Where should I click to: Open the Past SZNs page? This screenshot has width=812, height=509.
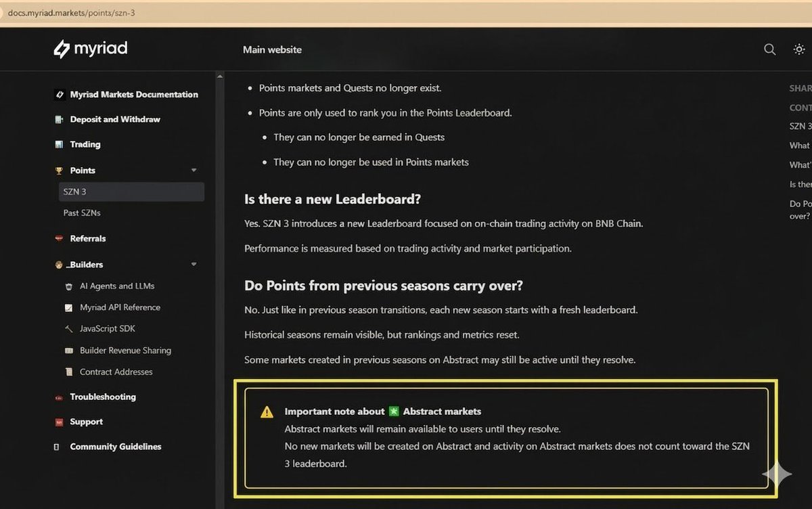click(82, 213)
